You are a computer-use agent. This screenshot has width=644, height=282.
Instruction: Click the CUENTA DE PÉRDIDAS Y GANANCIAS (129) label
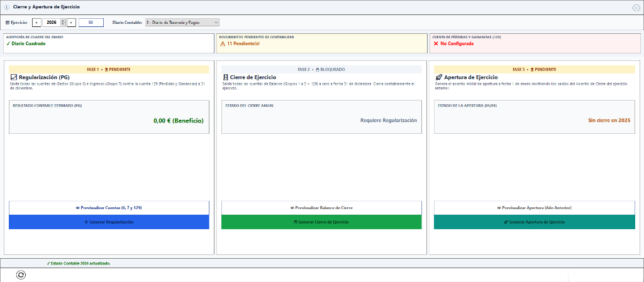point(467,37)
